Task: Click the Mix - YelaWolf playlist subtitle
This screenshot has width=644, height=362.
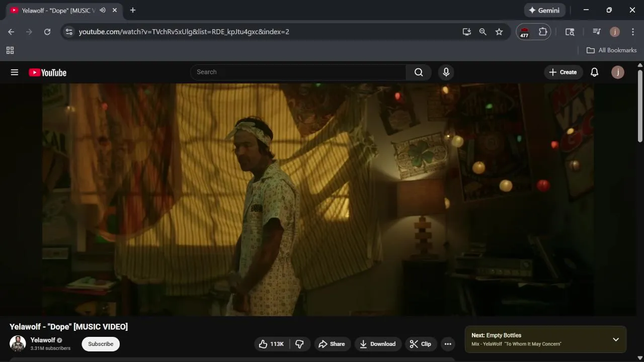Action: [516, 344]
